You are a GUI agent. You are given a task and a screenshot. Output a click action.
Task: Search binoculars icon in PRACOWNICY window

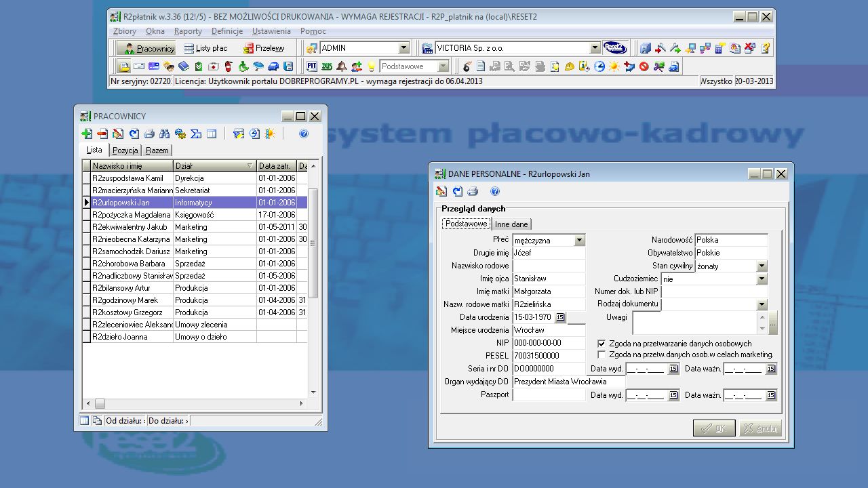pos(165,134)
